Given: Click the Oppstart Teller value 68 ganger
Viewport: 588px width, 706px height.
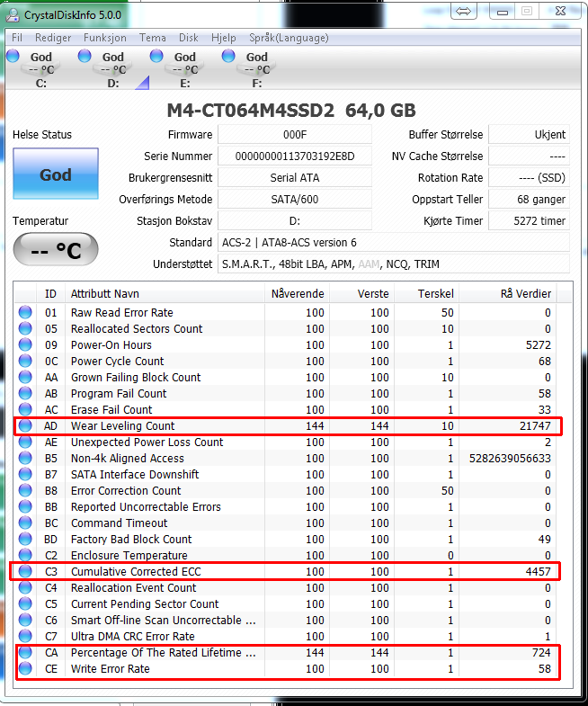Looking at the screenshot, I should [x=529, y=200].
